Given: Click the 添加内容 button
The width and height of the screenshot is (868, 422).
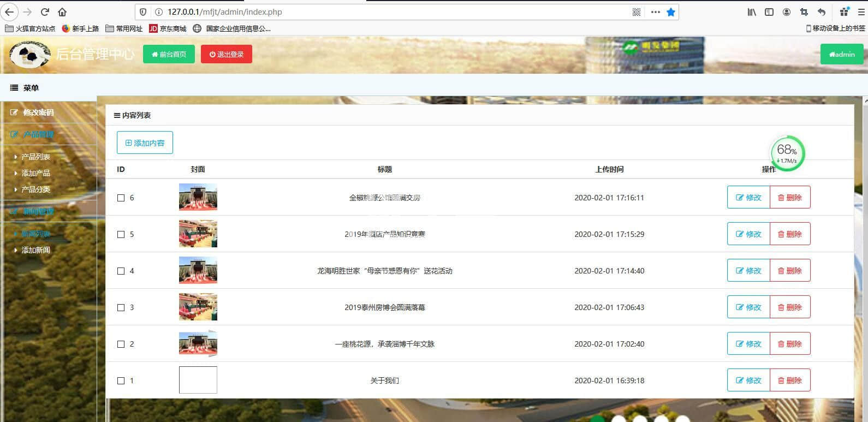Looking at the screenshot, I should click(x=145, y=142).
